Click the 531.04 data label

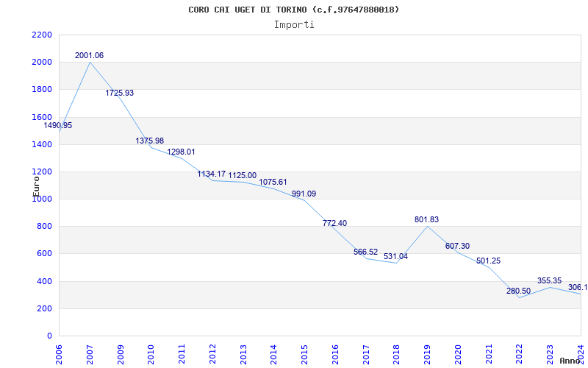pos(395,257)
